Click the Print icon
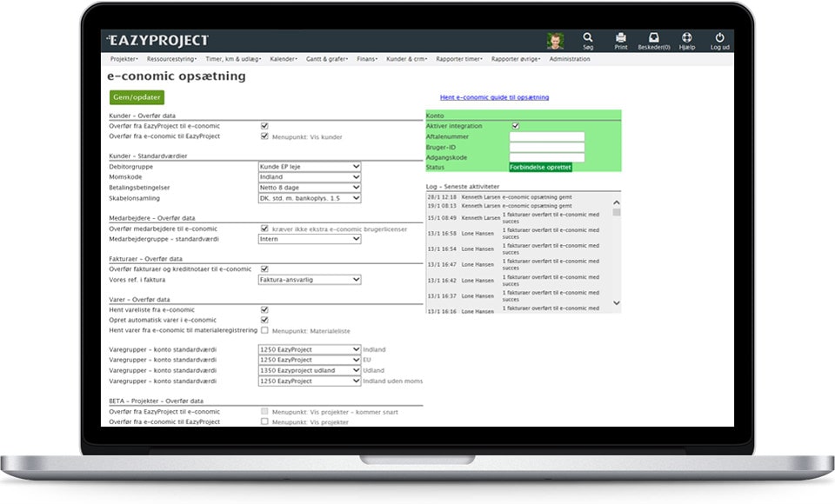This screenshot has height=504, width=835. [x=621, y=38]
